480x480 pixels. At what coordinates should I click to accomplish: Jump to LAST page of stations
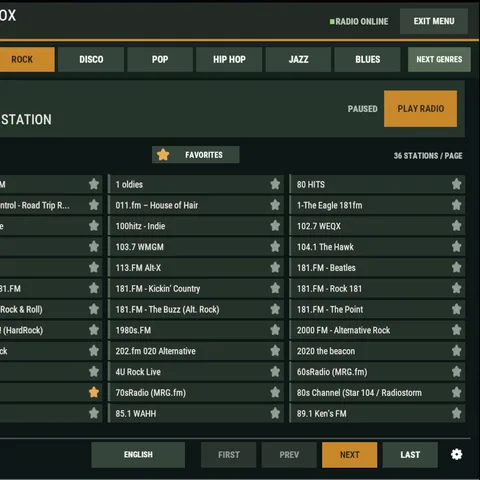click(x=410, y=455)
